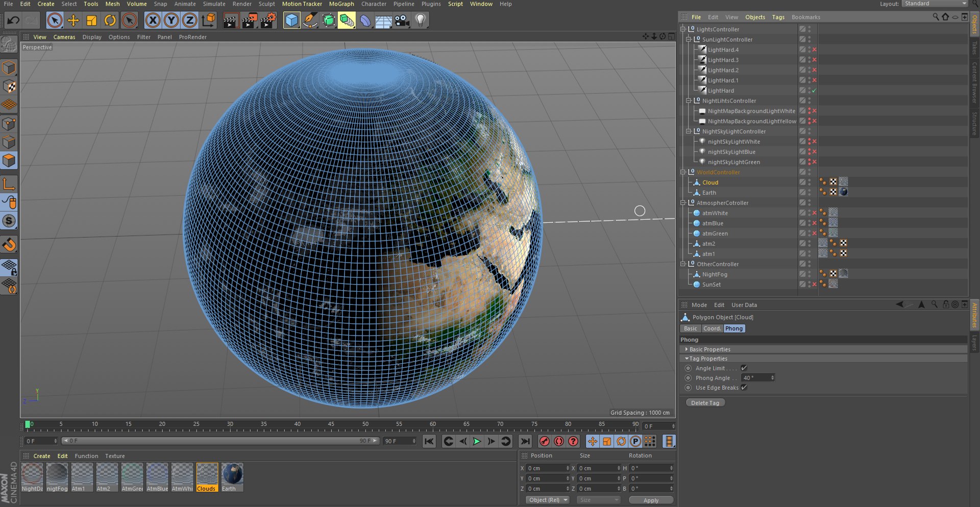Screen dimensions: 980x507
Task: Toggle Angle Limit checkbox
Action: click(744, 368)
